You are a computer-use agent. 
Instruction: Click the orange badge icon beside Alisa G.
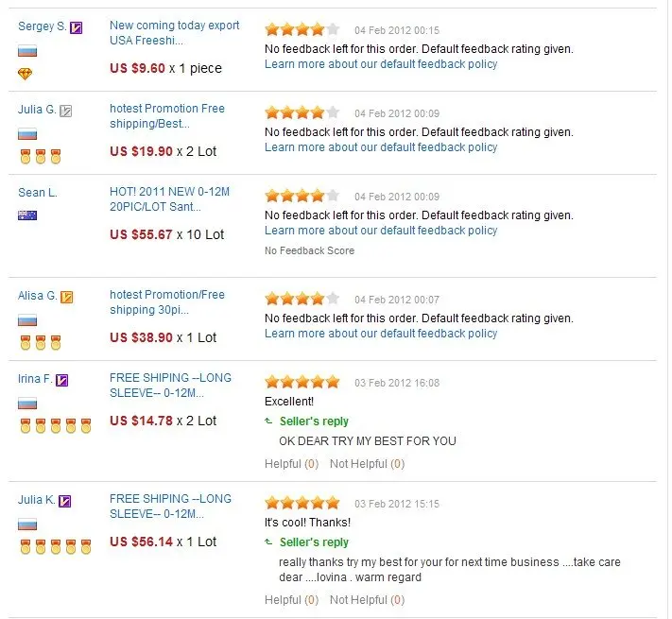click(x=67, y=297)
